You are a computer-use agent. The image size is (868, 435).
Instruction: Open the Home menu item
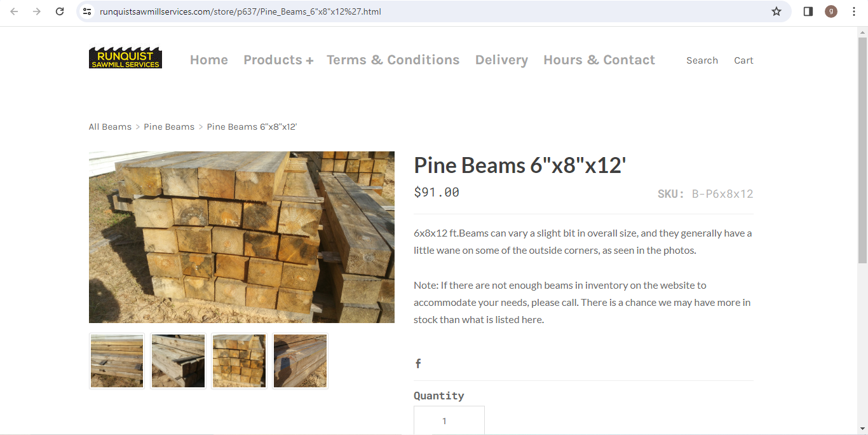pyautogui.click(x=209, y=60)
